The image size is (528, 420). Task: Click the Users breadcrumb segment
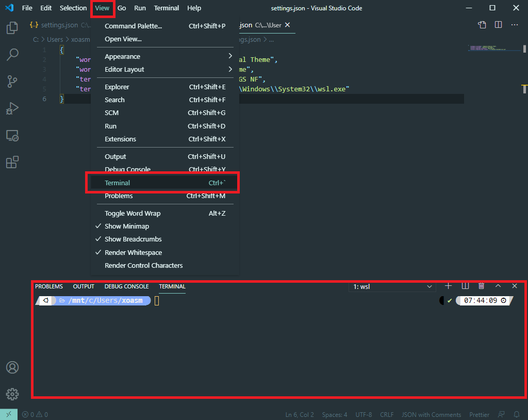(55, 39)
